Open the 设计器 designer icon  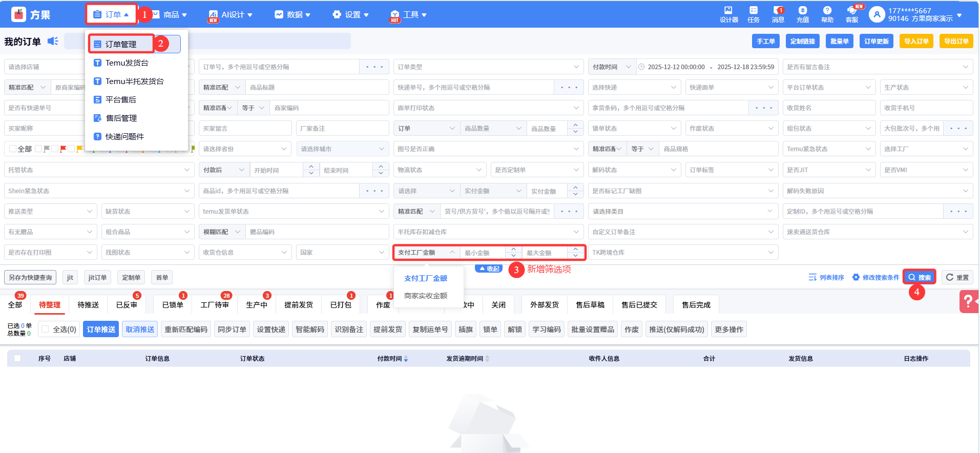[728, 14]
